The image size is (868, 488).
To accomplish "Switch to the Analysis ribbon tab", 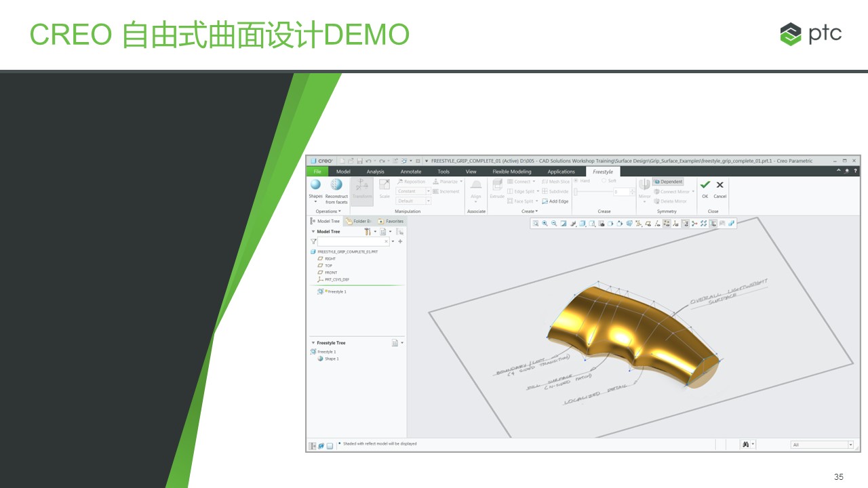I will 375,171.
